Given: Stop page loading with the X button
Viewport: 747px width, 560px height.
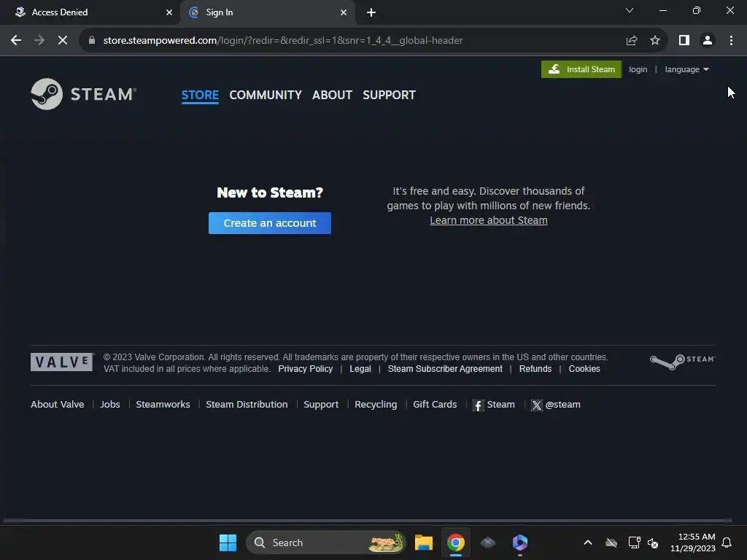Looking at the screenshot, I should tap(63, 41).
